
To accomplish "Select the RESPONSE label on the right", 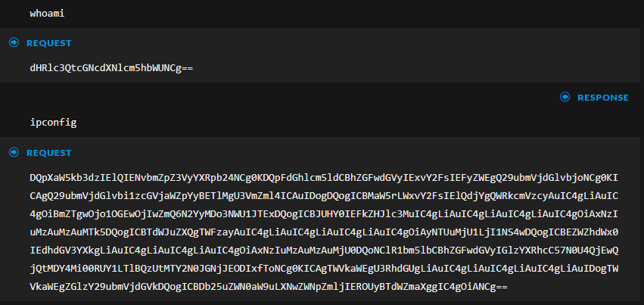I will [x=602, y=98].
